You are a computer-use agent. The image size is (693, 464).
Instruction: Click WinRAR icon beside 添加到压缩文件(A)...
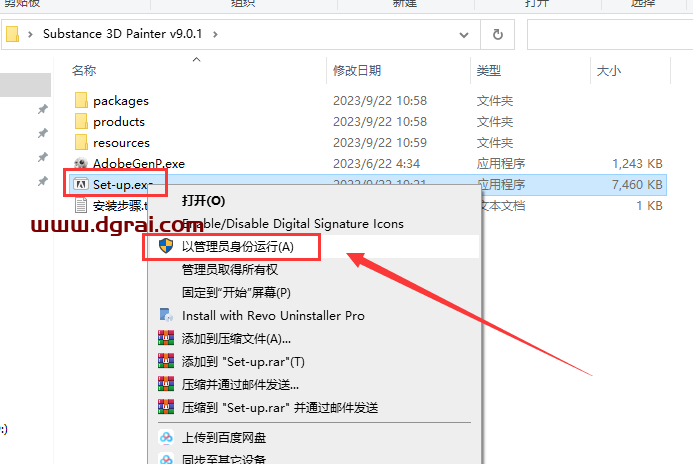pos(166,338)
